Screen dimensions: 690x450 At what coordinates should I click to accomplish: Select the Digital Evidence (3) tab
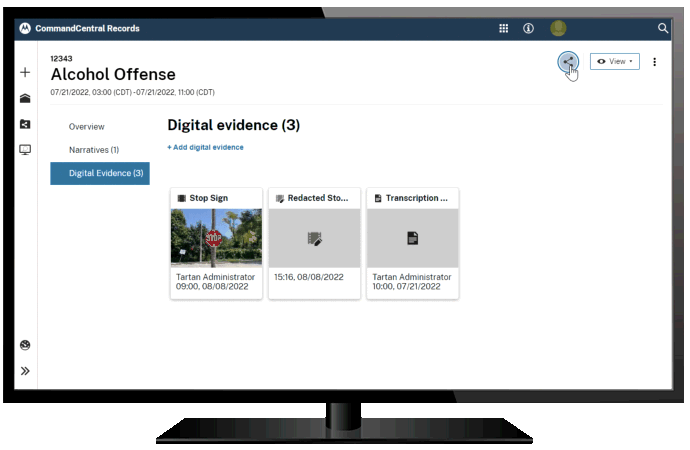[100, 173]
